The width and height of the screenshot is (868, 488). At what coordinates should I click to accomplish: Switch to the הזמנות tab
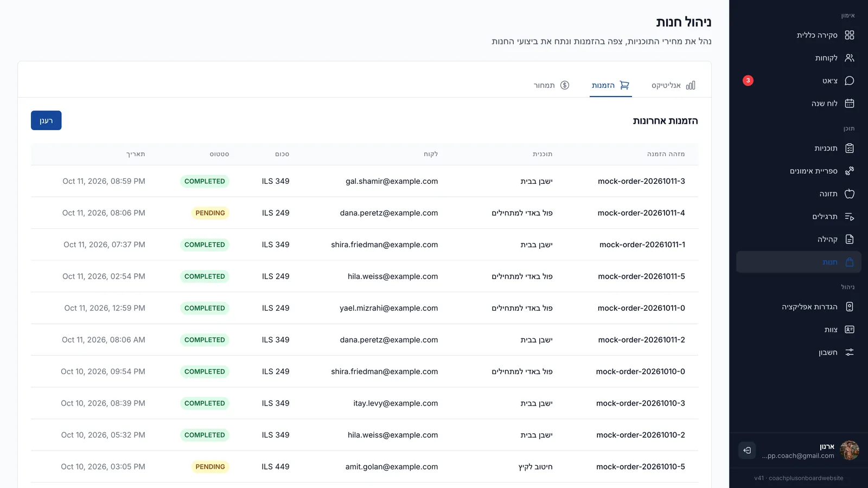pos(610,85)
